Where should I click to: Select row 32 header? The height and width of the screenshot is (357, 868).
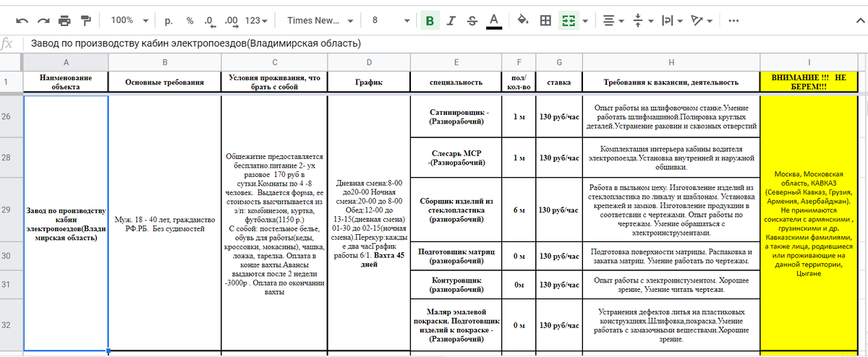pyautogui.click(x=12, y=324)
